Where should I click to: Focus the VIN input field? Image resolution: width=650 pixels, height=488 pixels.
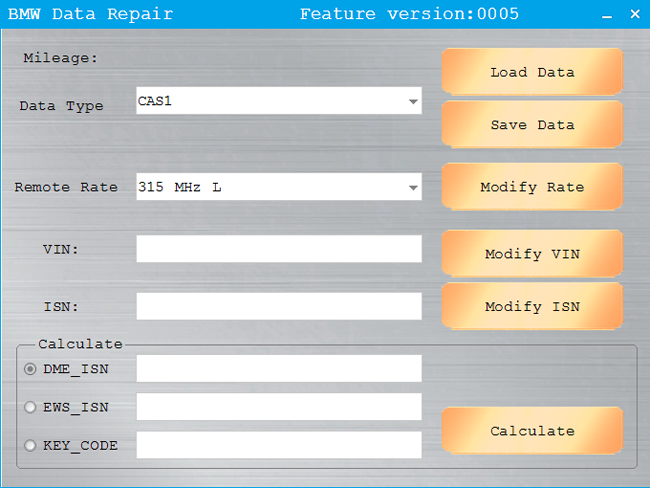[279, 249]
